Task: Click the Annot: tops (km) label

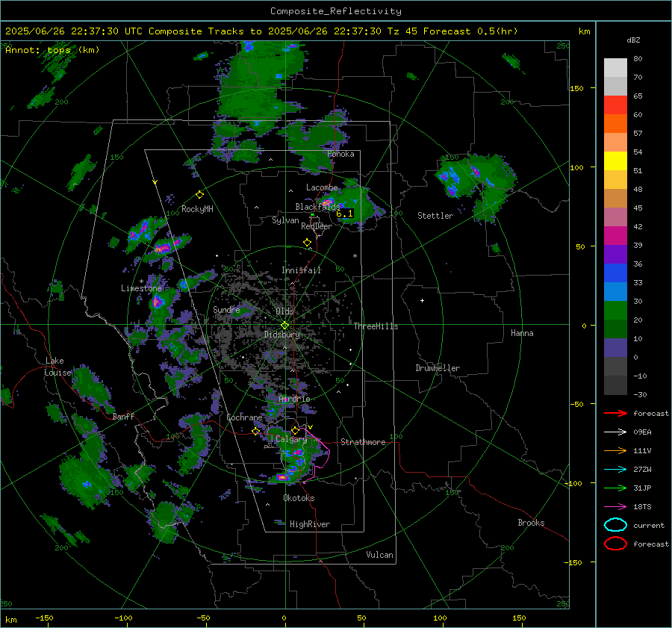Action: (52, 50)
